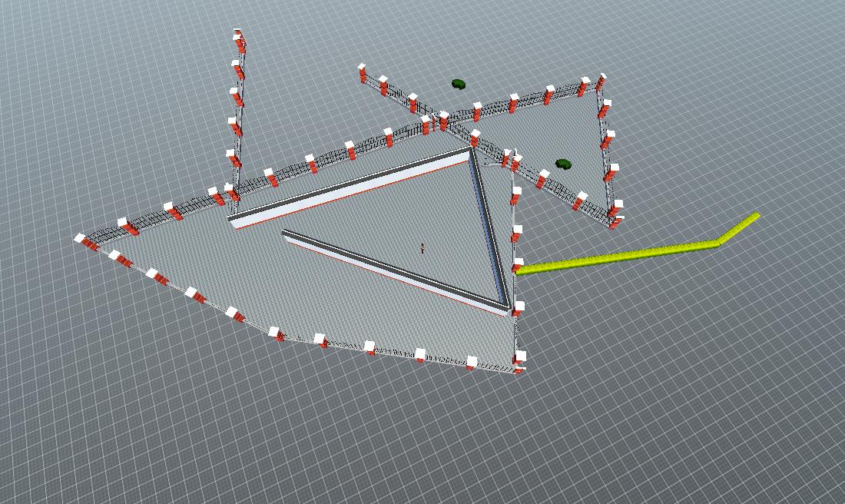
Task: Select the topmost post of the isolated fence line
Action: click(239, 36)
